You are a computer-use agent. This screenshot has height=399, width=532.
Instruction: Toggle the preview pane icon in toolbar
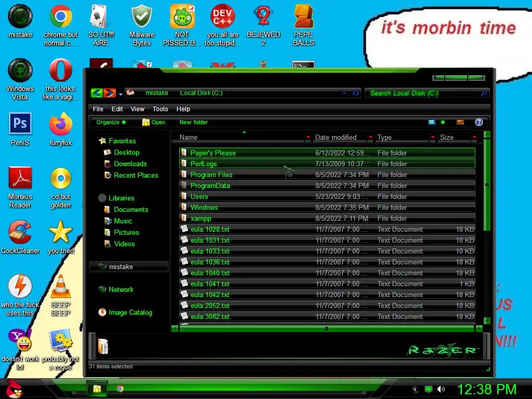click(460, 122)
